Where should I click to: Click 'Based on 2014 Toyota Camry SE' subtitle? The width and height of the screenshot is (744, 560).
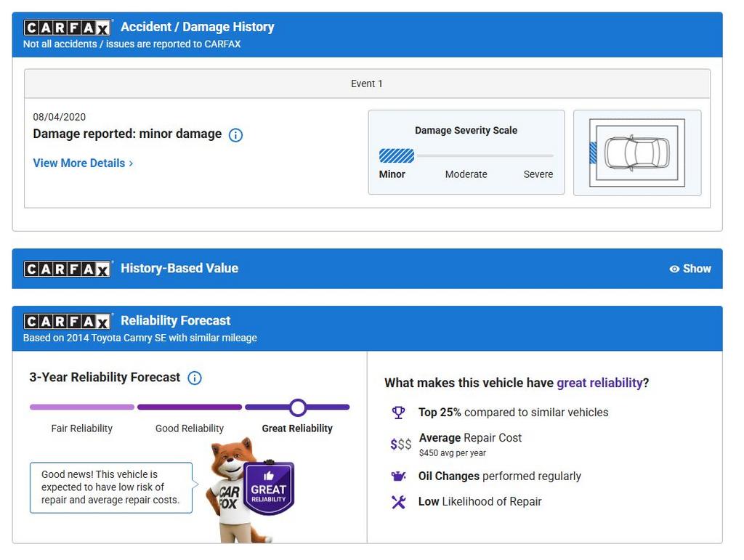140,338
